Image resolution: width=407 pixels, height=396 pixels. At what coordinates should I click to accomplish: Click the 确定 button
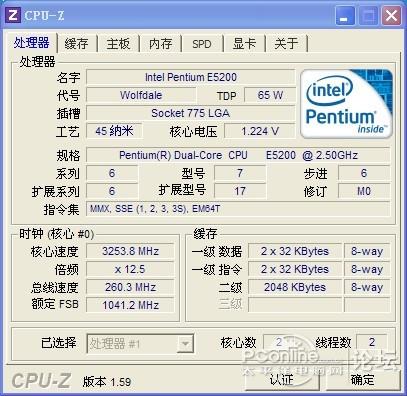363,379
